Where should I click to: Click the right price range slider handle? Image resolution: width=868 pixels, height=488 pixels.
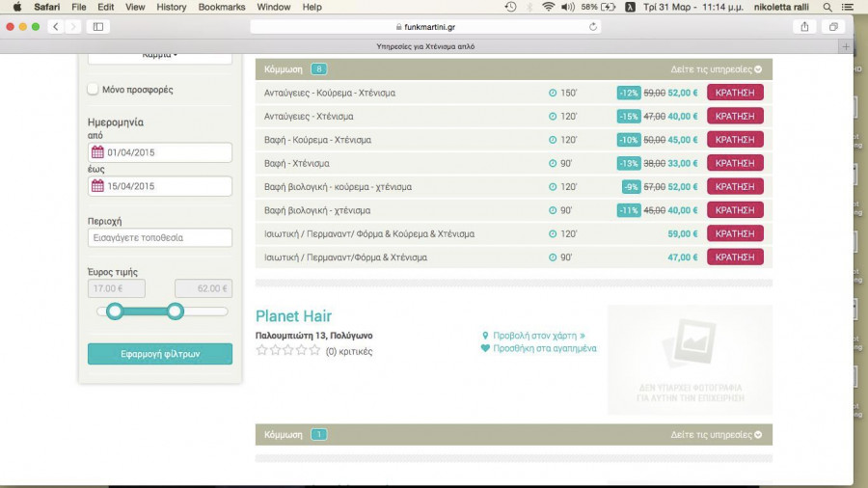(175, 311)
